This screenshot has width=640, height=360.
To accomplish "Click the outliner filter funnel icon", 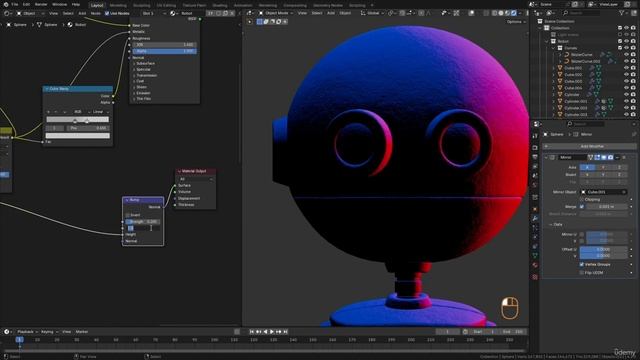I will pyautogui.click(x=623, y=13).
